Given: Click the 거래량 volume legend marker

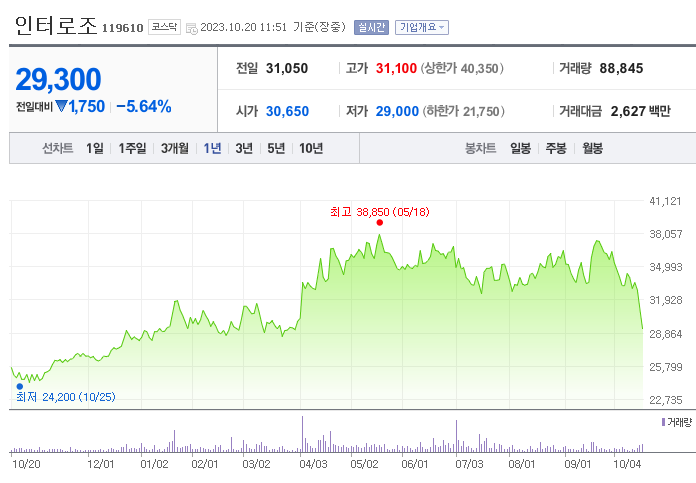Looking at the screenshot, I should 663,422.
